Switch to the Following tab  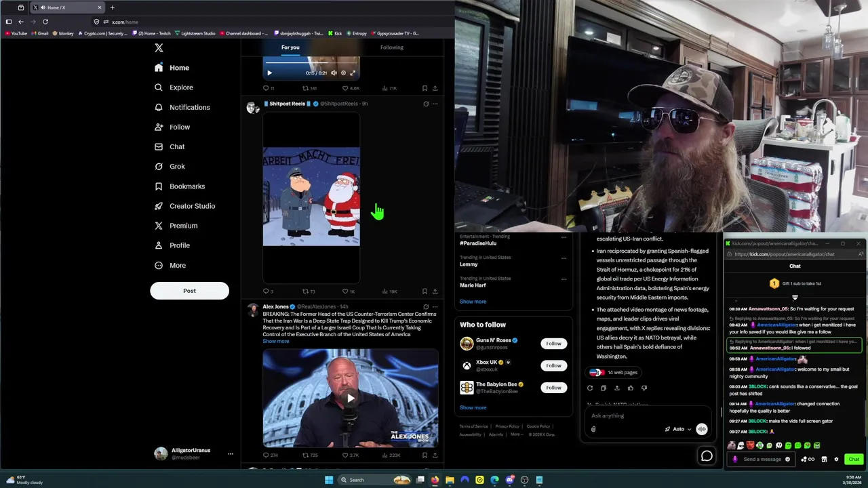click(391, 47)
